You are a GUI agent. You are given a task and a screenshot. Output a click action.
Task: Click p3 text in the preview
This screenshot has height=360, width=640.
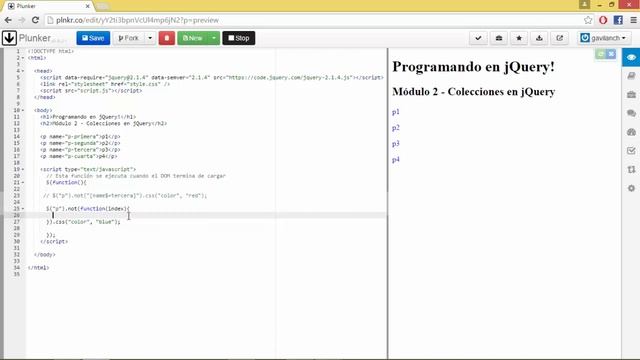pos(396,144)
